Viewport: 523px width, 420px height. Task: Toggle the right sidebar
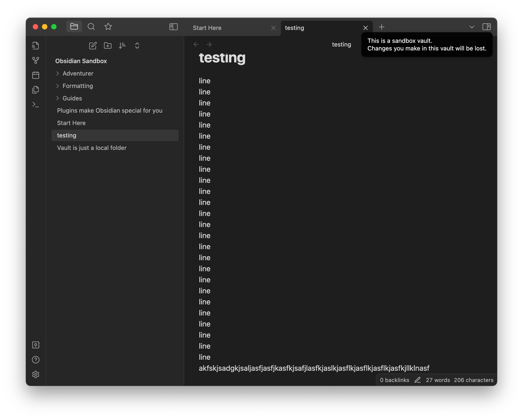(486, 27)
